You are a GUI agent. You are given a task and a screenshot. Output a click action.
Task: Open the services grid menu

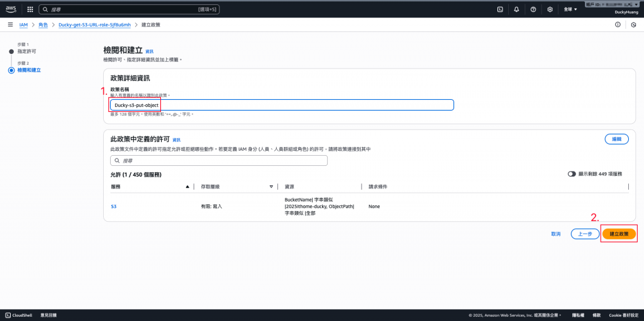pos(30,9)
